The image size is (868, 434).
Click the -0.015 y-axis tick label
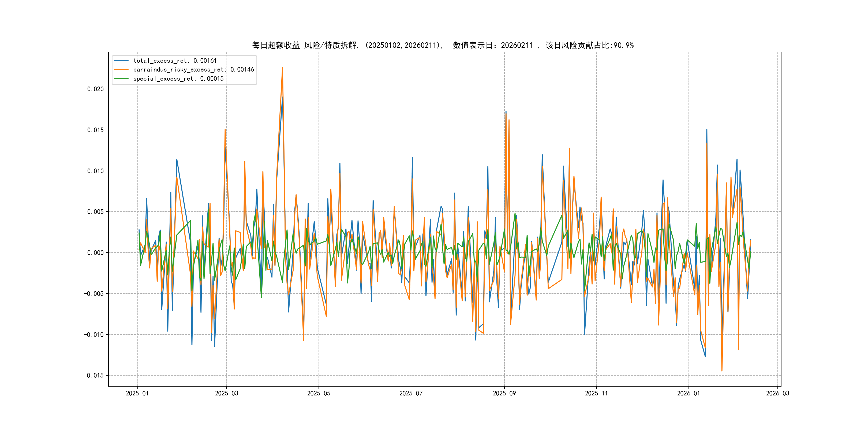(x=94, y=375)
